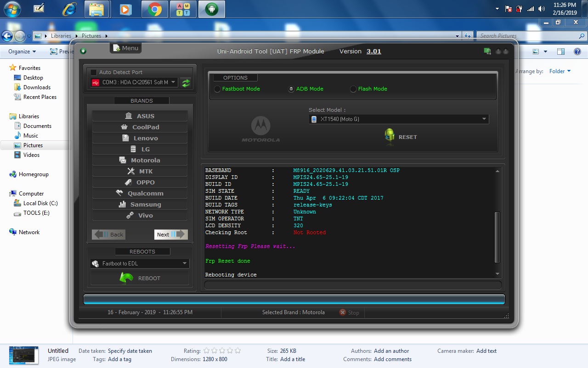Open Explorer recent pages dropdown arrow
The width and height of the screenshot is (588, 368).
[29, 36]
